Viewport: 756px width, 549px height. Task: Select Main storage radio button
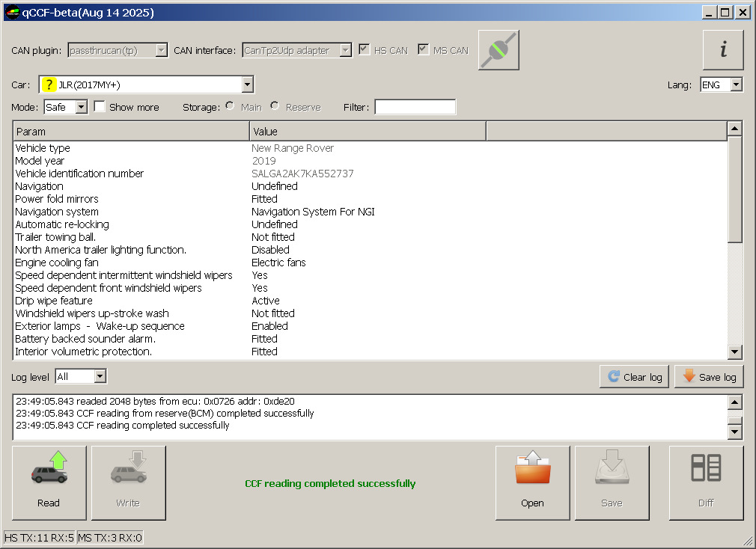coord(230,106)
